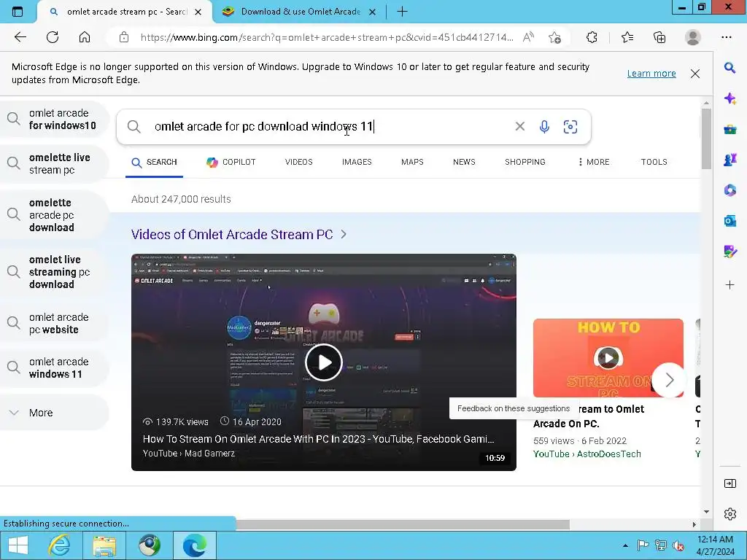Search omlet arcade windows 11 suggestion
This screenshot has height=560, width=747.
54,367
